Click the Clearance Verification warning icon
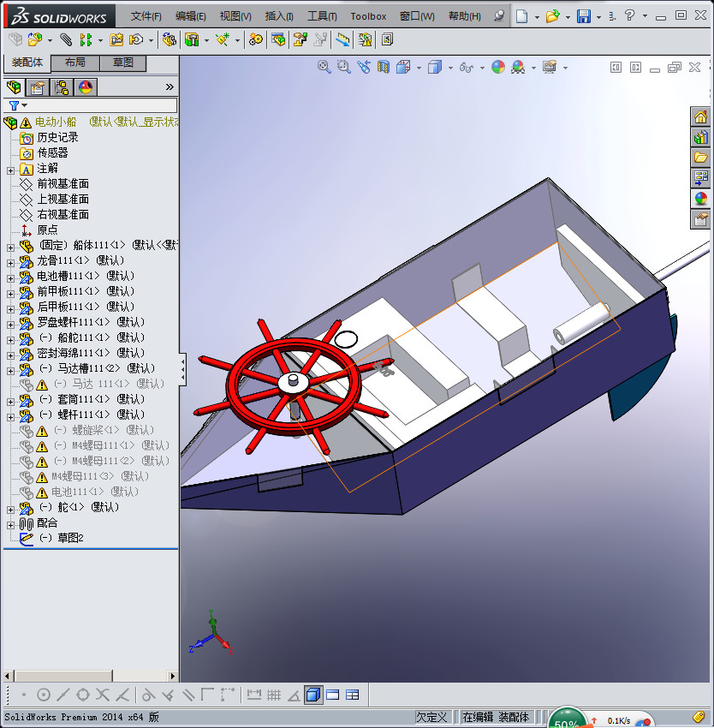714x728 pixels. coord(366,40)
